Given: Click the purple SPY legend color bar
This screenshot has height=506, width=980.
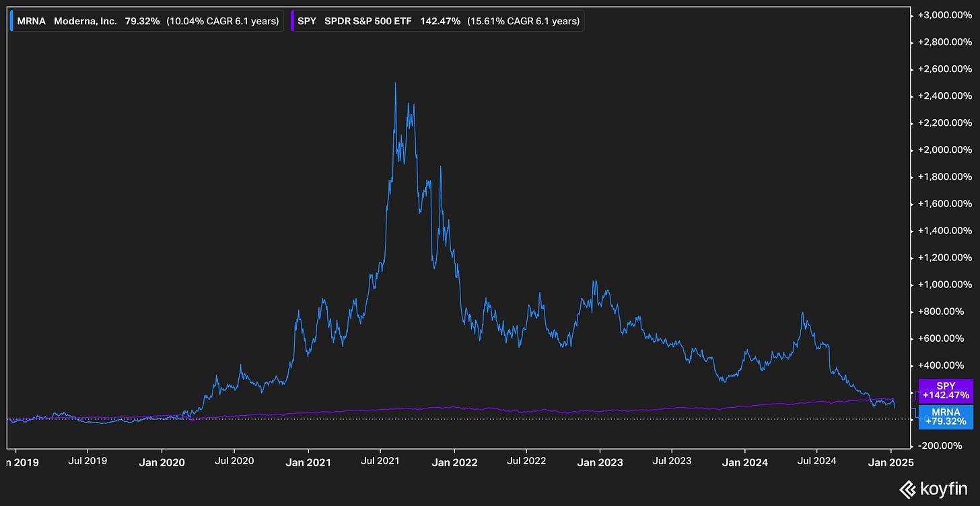Looking at the screenshot, I should 291,21.
